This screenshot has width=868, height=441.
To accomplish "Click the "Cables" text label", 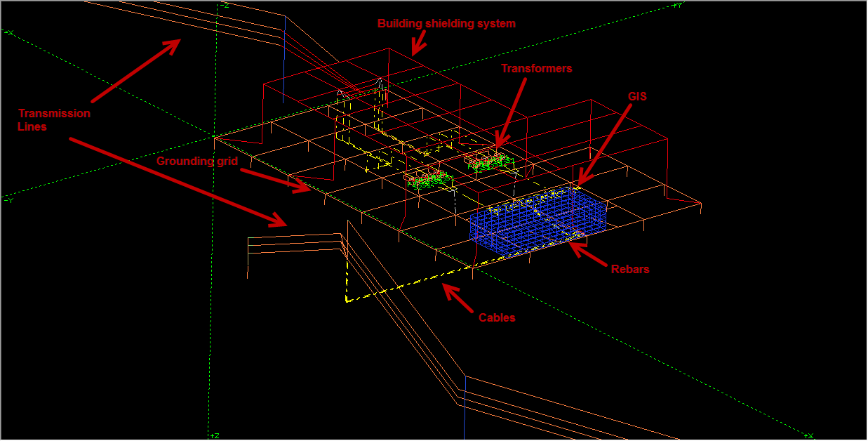I will (x=497, y=317).
